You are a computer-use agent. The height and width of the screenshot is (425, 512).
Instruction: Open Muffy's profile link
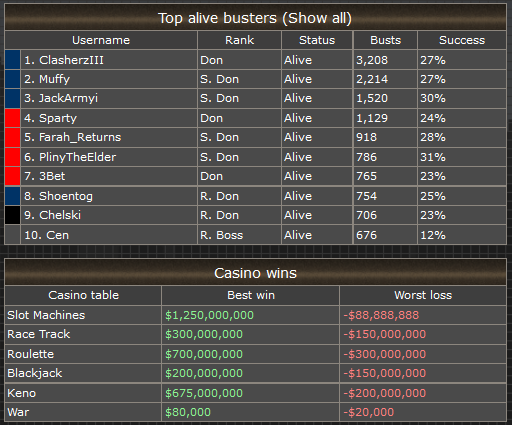point(54,79)
